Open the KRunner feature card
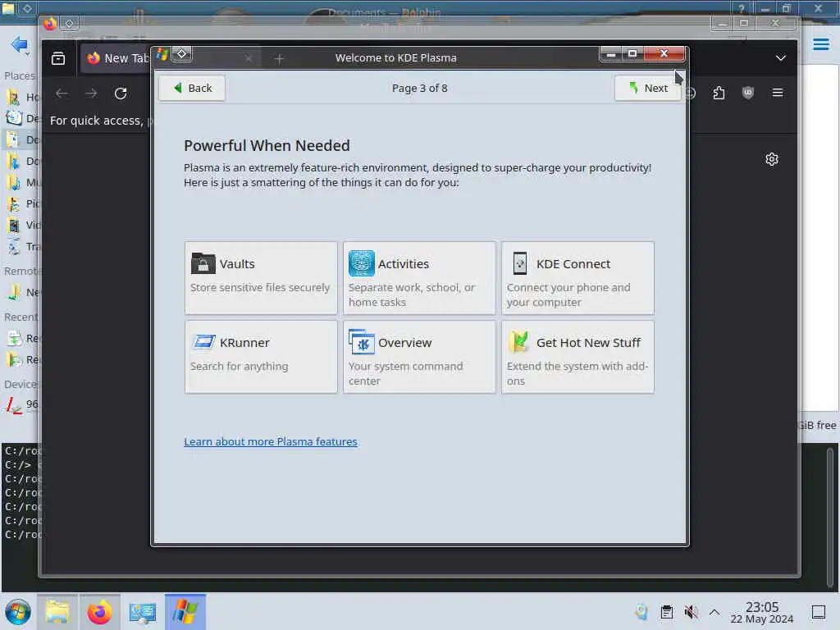The height and width of the screenshot is (630, 840). point(261,357)
